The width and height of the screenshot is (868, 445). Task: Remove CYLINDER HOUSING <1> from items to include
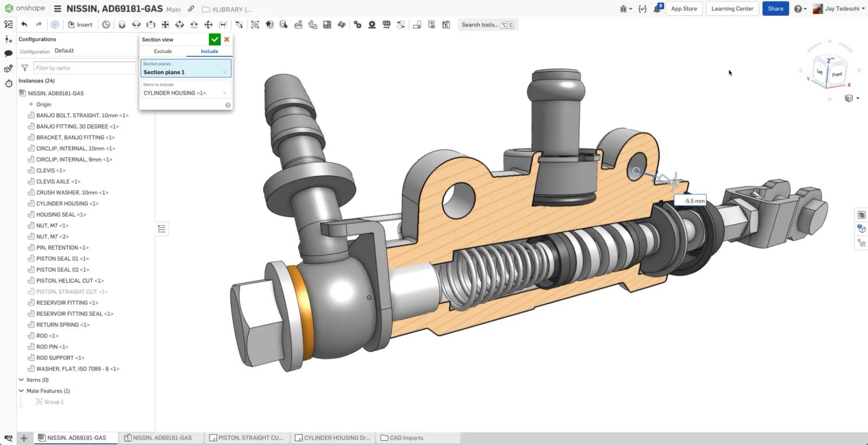click(x=225, y=93)
